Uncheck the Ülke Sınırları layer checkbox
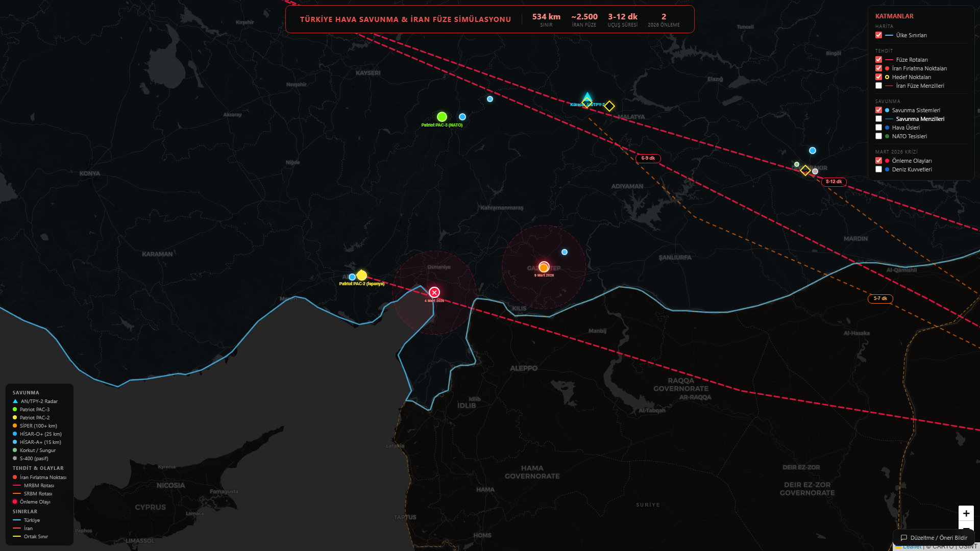Screen dimensions: 980x551 [878, 35]
